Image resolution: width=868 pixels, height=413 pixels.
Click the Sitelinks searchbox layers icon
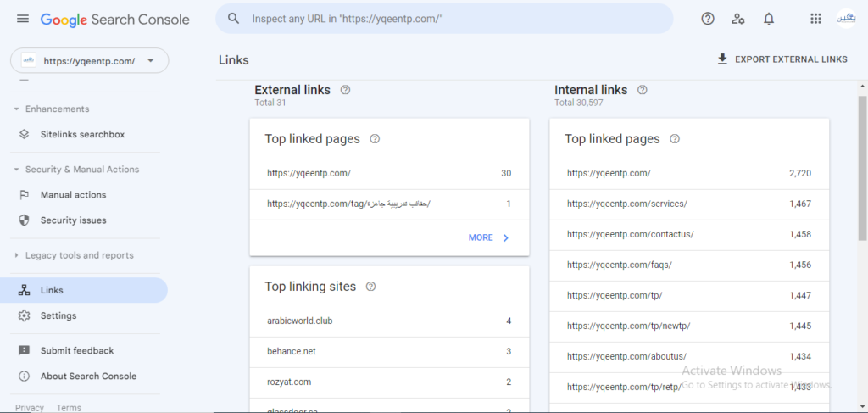(24, 135)
